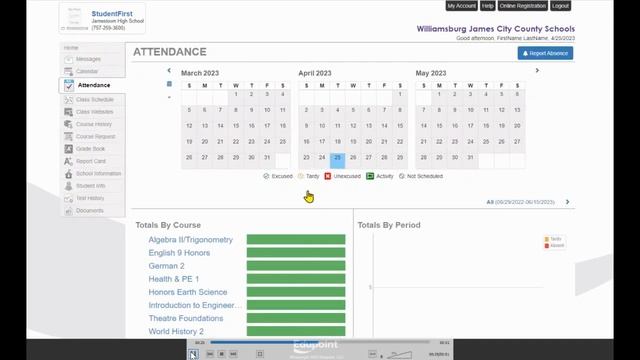Go to previous months with left chevron

tap(169, 71)
